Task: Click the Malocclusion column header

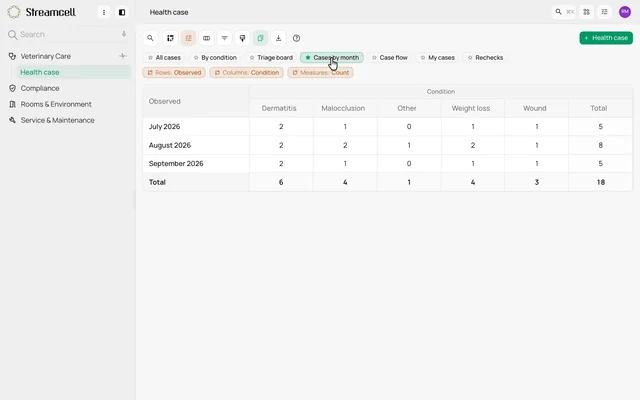Action: coord(343,108)
